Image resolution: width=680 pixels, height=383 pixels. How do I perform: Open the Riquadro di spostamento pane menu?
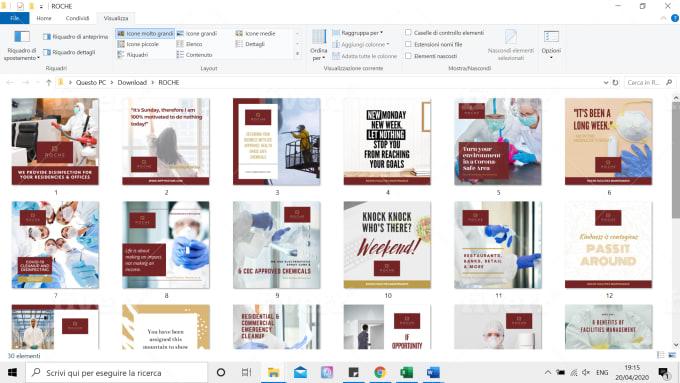pos(22,45)
